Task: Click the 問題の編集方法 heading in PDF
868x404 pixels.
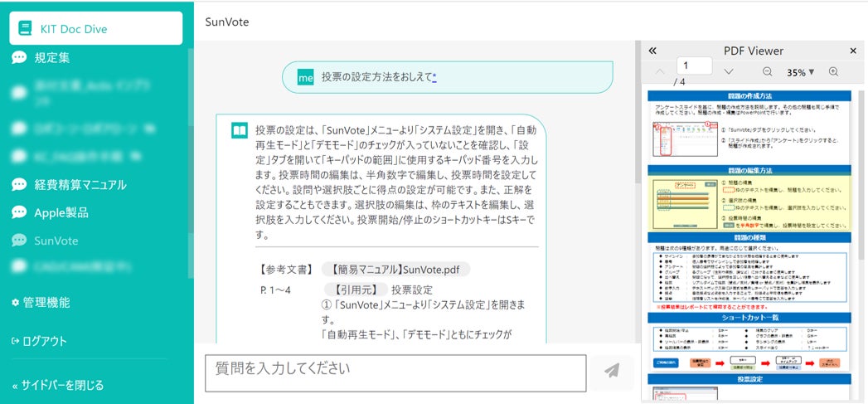Action: click(x=750, y=171)
